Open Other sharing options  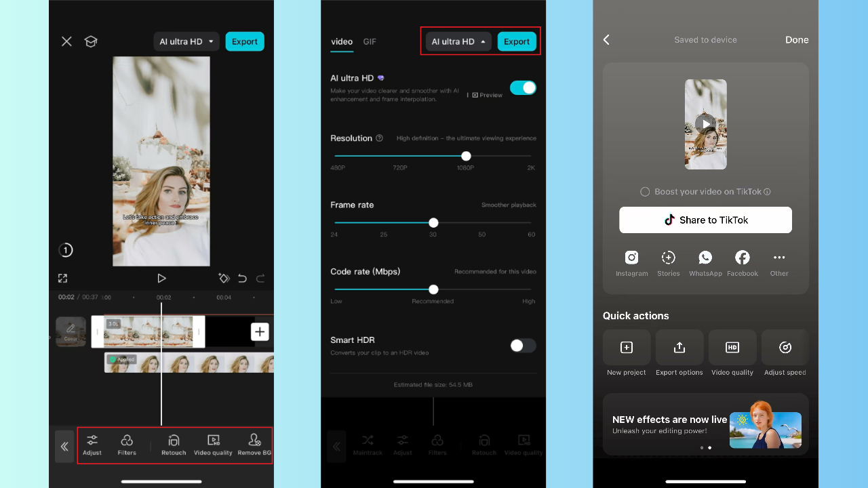[x=779, y=263]
